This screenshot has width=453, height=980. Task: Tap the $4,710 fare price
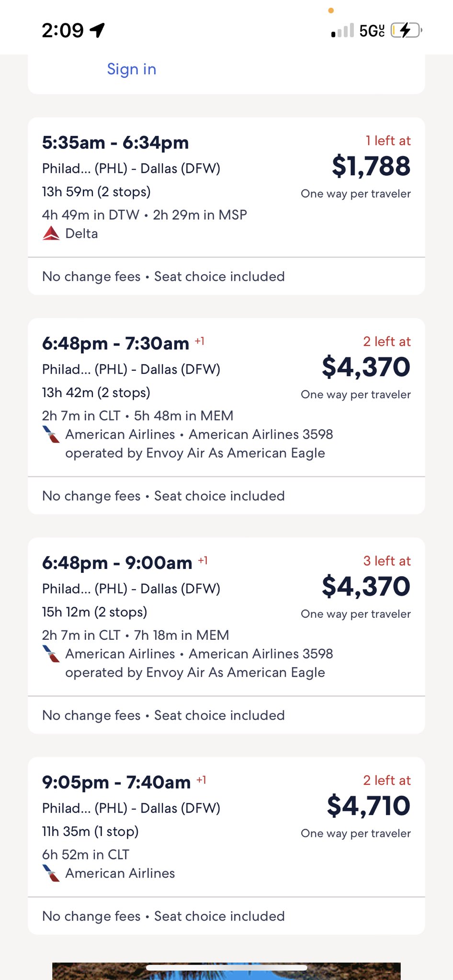[369, 806]
